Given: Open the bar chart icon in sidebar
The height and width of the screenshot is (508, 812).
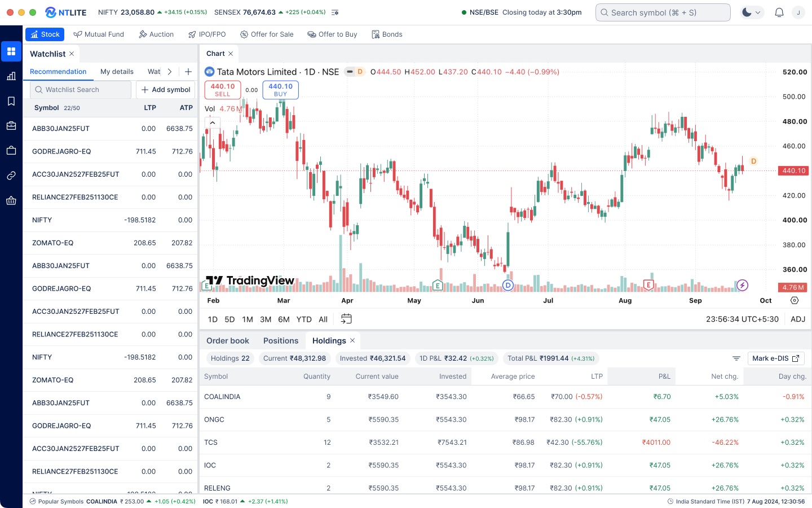Looking at the screenshot, I should click(11, 76).
